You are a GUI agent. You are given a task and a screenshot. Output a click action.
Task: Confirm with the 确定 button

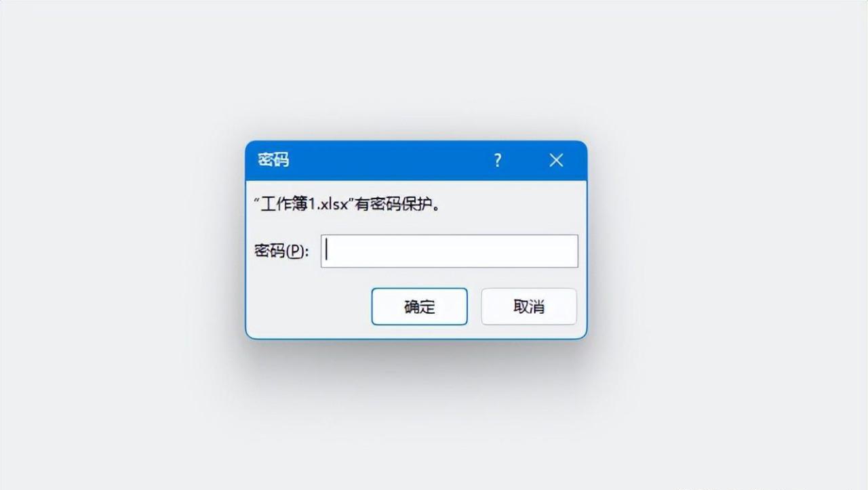coord(419,306)
